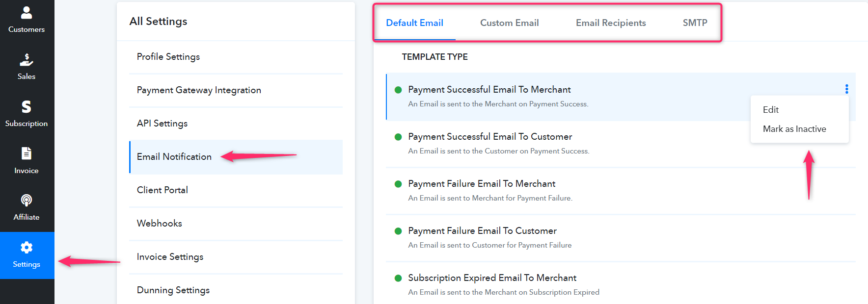868x304 pixels.
Task: Click green status dot of Subscription Expired Email
Action: point(398,278)
